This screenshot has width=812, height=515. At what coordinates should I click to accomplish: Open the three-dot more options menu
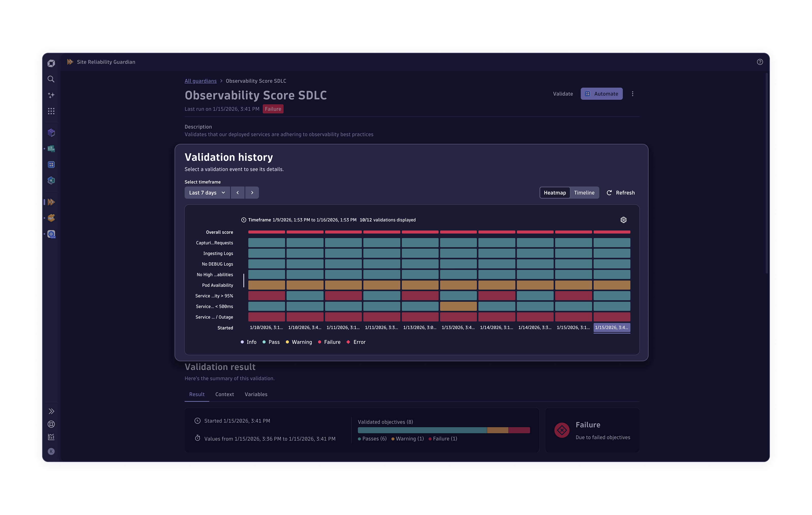(632, 94)
